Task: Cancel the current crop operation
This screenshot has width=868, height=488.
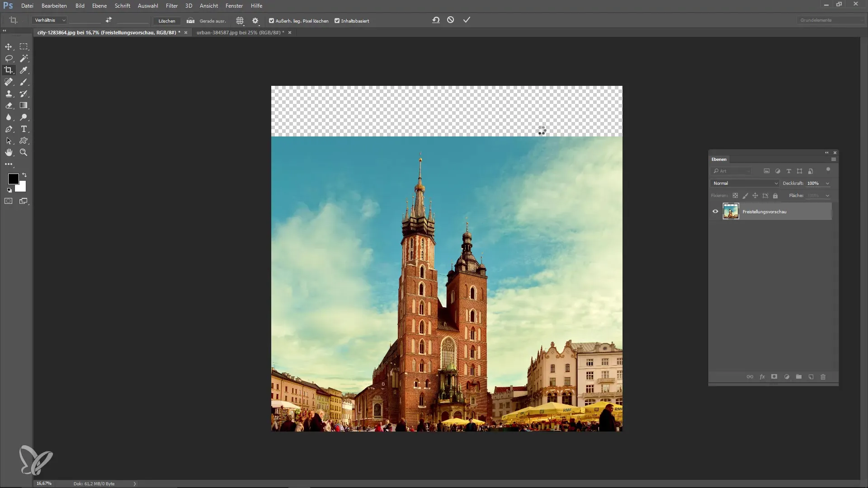Action: point(451,20)
